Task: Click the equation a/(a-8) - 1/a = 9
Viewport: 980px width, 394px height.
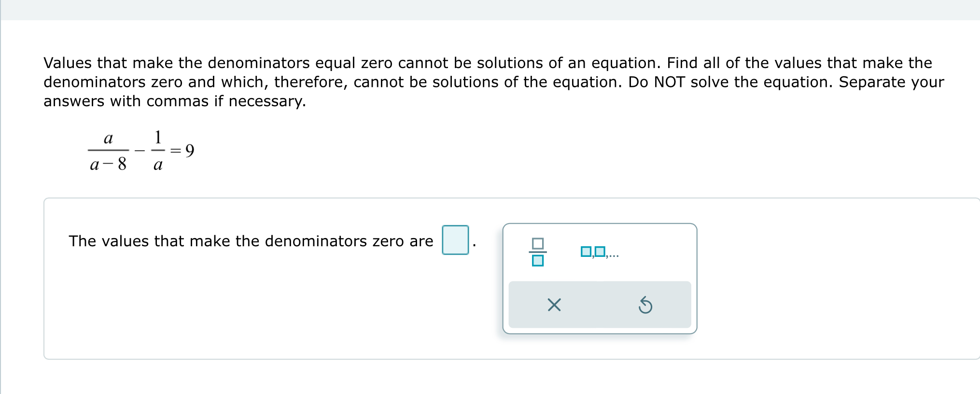Action: tap(140, 150)
